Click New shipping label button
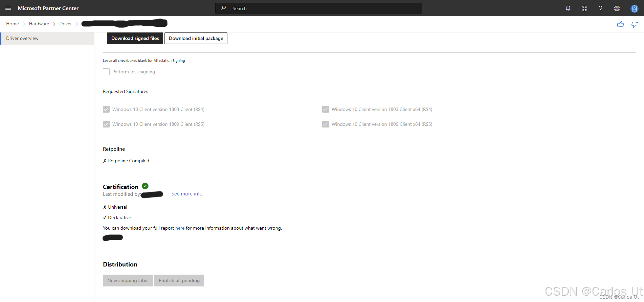Viewport: 644px width, 302px height. [128, 280]
